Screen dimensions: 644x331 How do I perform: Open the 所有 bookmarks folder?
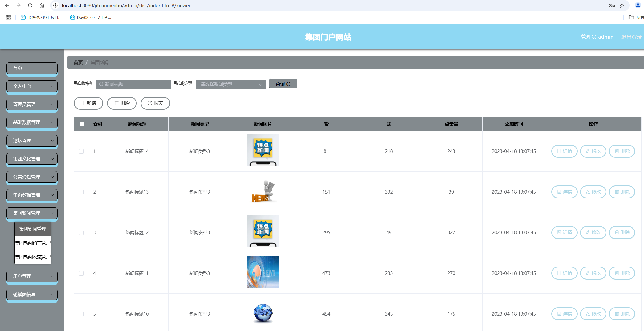click(636, 17)
